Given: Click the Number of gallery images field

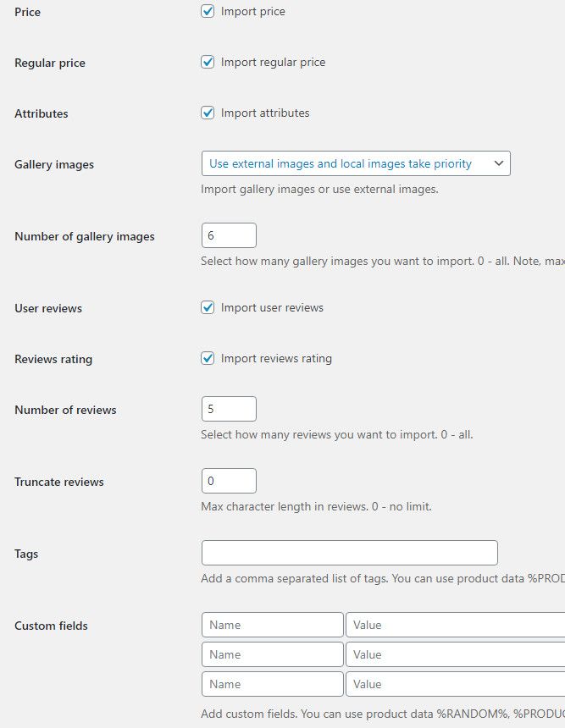Looking at the screenshot, I should pos(229,235).
